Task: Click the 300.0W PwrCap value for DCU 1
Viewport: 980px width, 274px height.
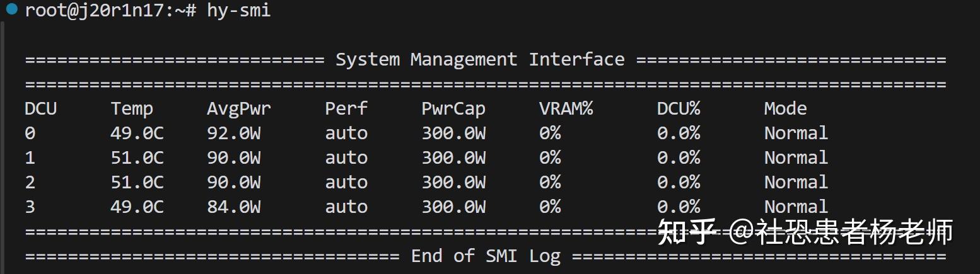Action: pyautogui.click(x=453, y=158)
